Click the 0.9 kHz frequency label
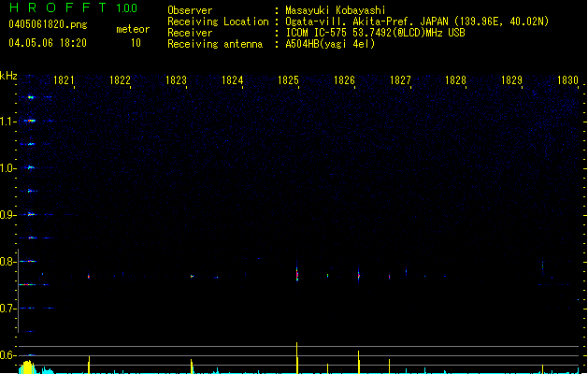Viewport: 588px width, 374px height. click(8, 215)
